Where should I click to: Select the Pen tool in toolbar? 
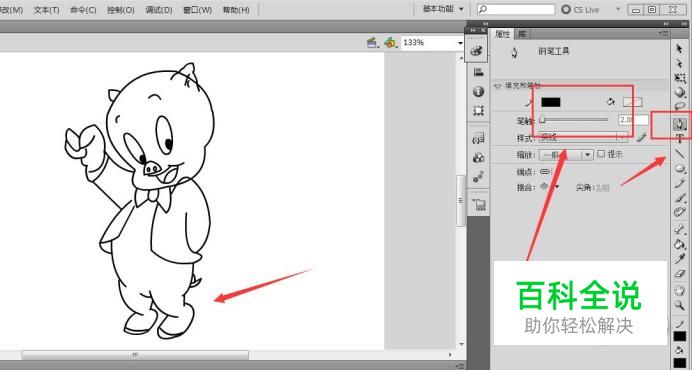click(x=680, y=124)
